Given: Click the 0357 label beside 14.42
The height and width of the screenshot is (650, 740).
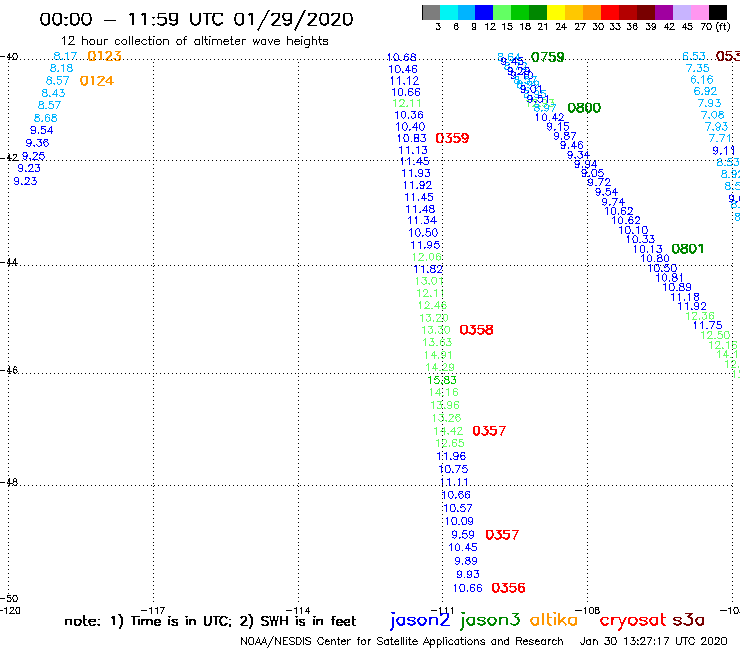Looking at the screenshot, I should click(x=489, y=431).
